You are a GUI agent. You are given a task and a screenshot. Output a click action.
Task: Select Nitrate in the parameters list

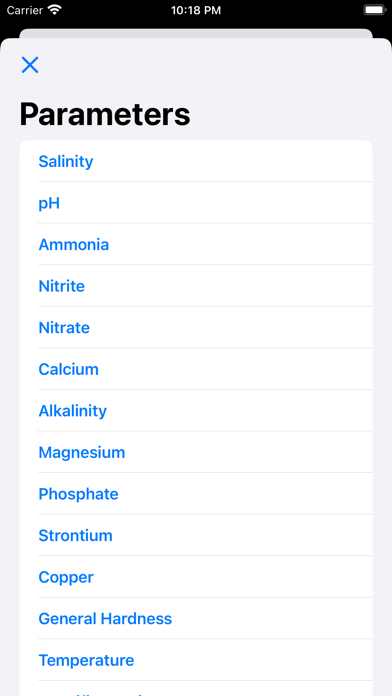[x=196, y=328]
